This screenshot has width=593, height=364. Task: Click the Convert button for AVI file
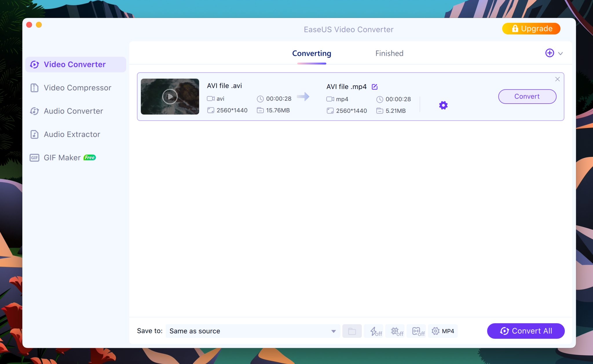click(x=527, y=97)
